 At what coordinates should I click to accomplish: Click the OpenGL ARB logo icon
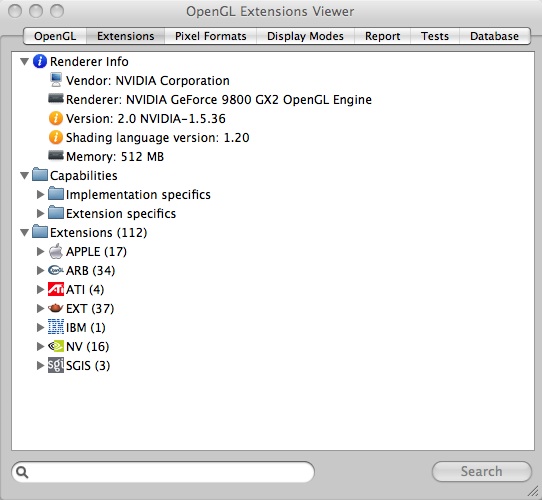[x=56, y=270]
